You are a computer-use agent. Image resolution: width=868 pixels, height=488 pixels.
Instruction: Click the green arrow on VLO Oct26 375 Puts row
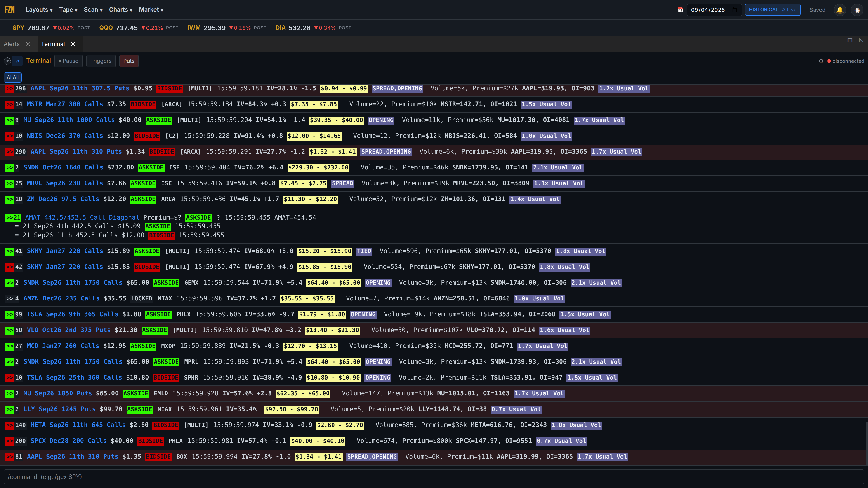point(10,330)
